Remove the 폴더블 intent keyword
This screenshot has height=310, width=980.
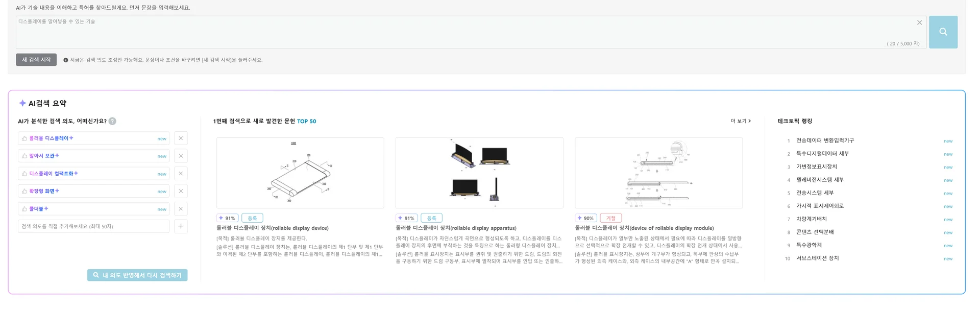(181, 209)
